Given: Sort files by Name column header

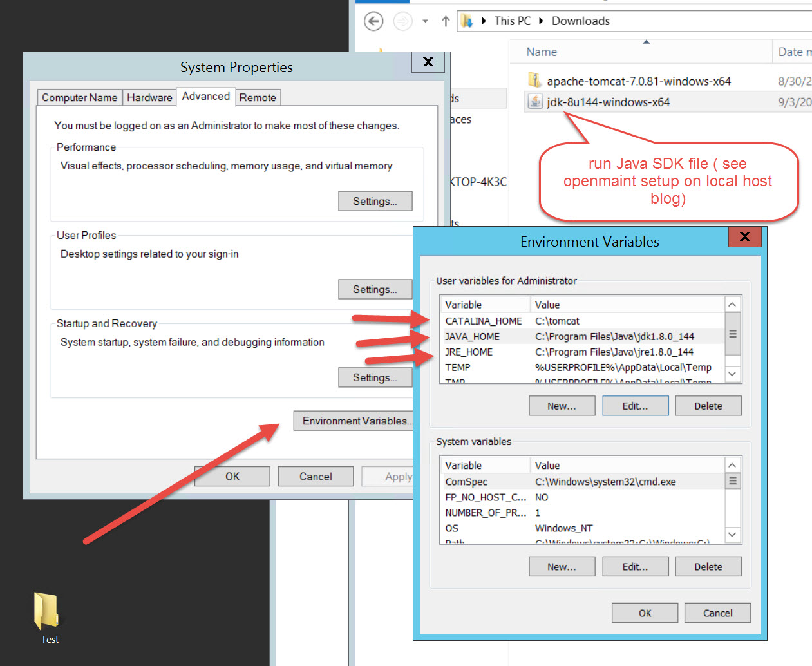Looking at the screenshot, I should (x=542, y=52).
